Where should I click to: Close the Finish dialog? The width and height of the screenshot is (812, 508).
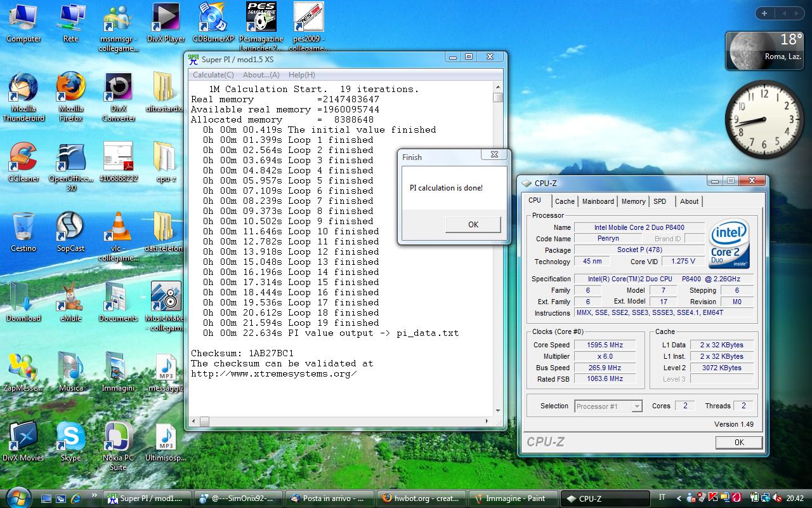(x=494, y=154)
